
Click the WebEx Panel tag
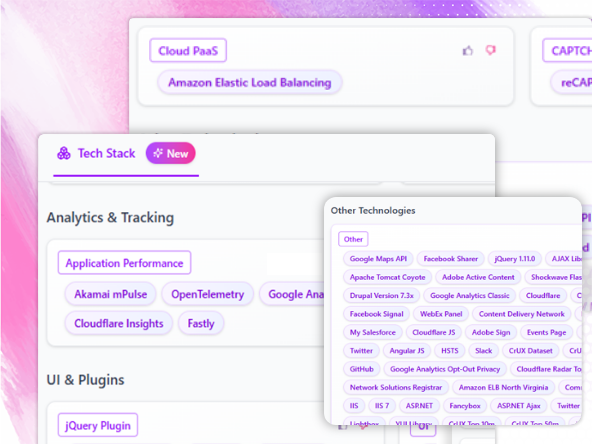(441, 314)
